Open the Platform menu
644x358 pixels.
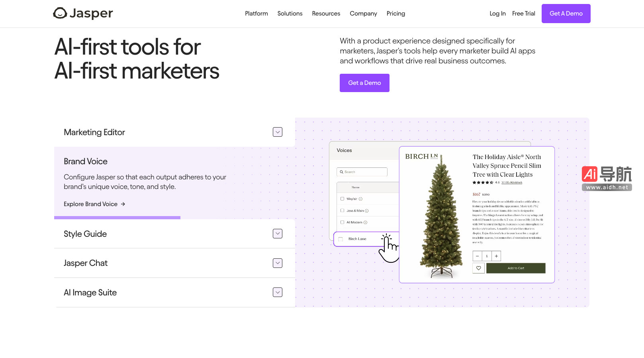[256, 14]
